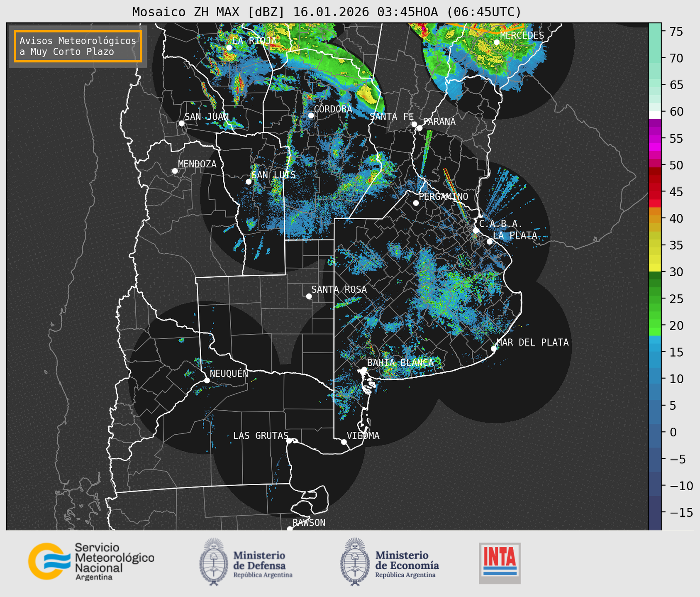Viewport: 700px width, 597px height.
Task: Click the BAHÍA BLANCA label text
Action: click(400, 362)
